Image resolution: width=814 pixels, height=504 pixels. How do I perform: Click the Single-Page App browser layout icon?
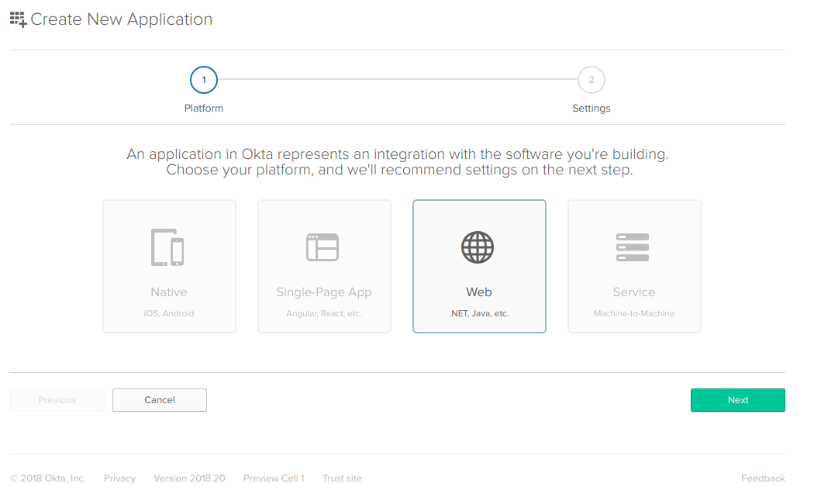[x=322, y=247]
